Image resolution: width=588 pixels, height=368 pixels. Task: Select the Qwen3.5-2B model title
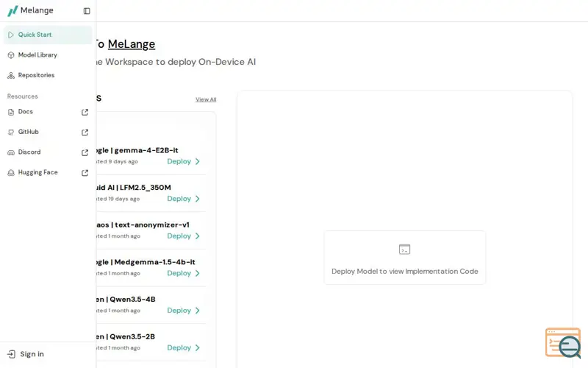click(126, 336)
